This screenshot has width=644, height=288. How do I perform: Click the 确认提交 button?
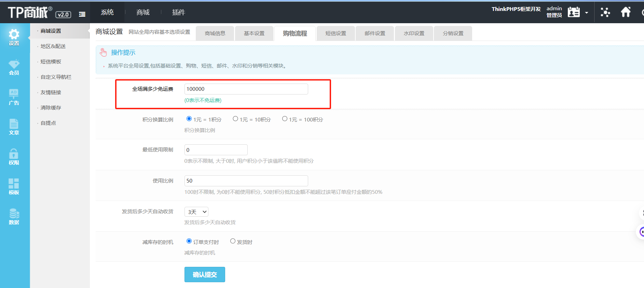click(x=205, y=275)
